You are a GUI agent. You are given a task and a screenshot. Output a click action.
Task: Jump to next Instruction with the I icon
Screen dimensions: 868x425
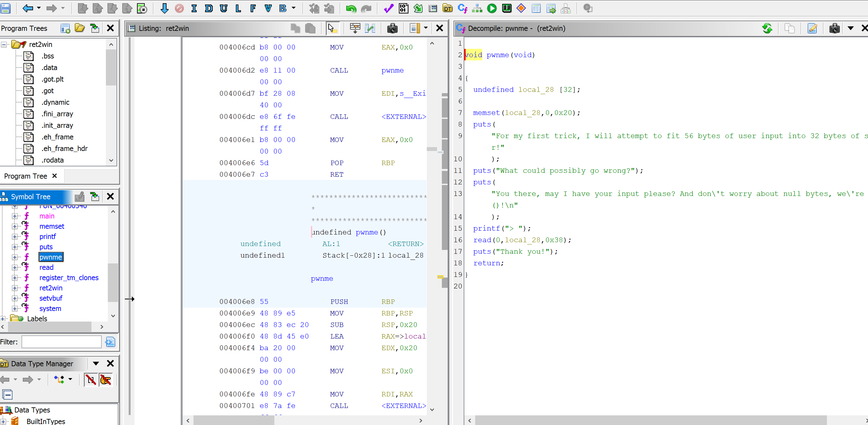click(194, 8)
